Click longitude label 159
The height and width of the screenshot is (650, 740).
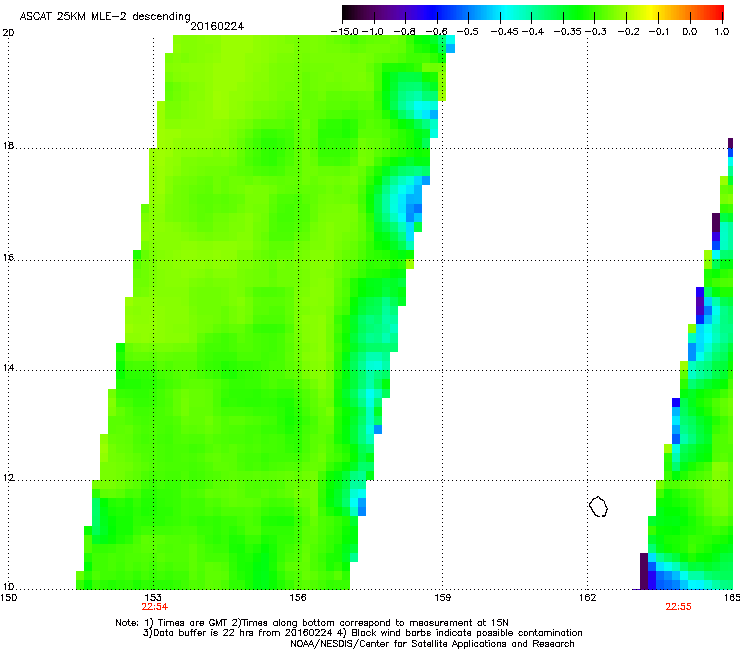(x=443, y=598)
